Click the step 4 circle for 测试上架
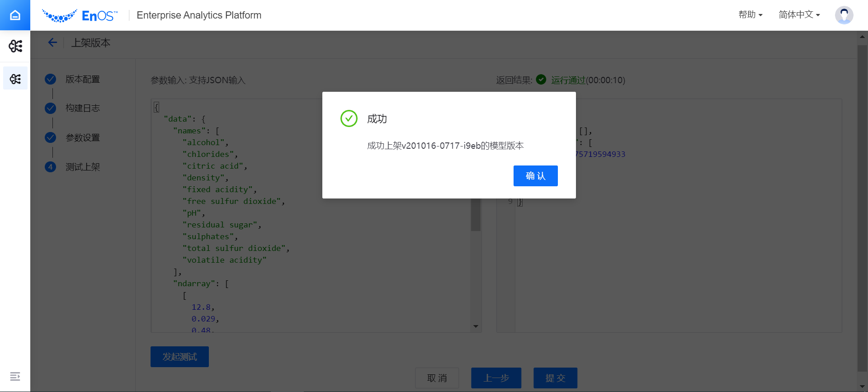 click(x=50, y=167)
